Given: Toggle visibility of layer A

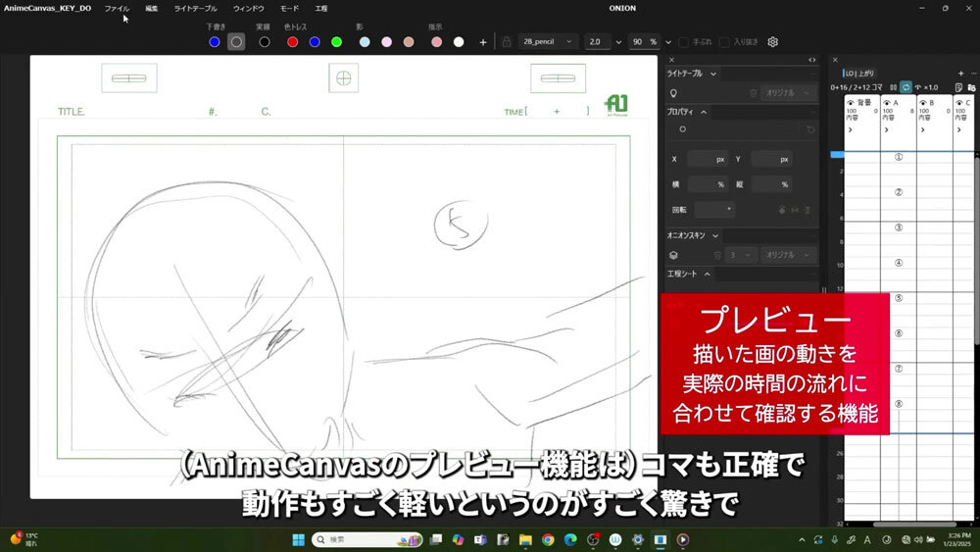Looking at the screenshot, I should pos(887,103).
